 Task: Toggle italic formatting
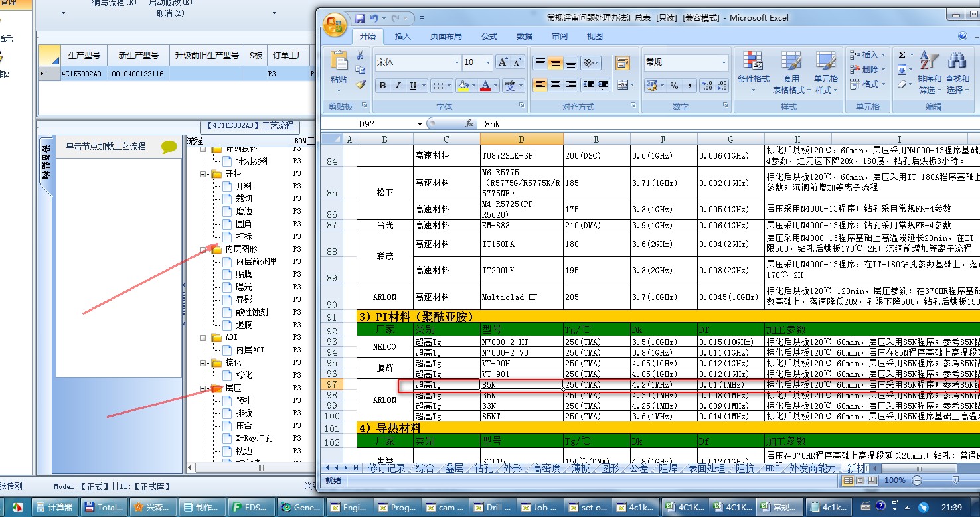[398, 85]
